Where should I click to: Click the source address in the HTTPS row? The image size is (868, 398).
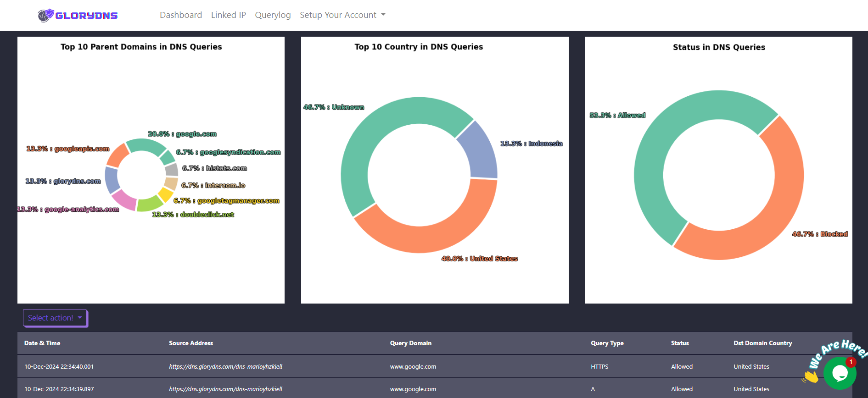tap(225, 367)
